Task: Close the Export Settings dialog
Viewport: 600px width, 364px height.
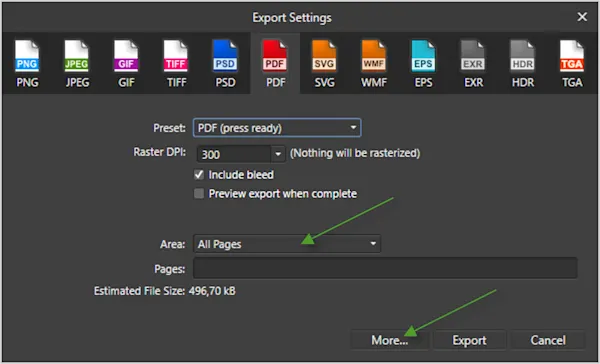Action: (582, 17)
